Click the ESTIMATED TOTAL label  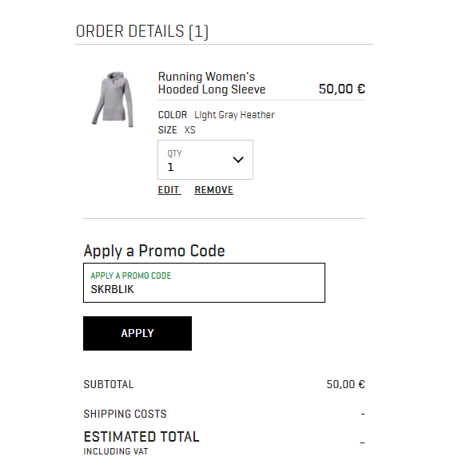[x=141, y=437]
